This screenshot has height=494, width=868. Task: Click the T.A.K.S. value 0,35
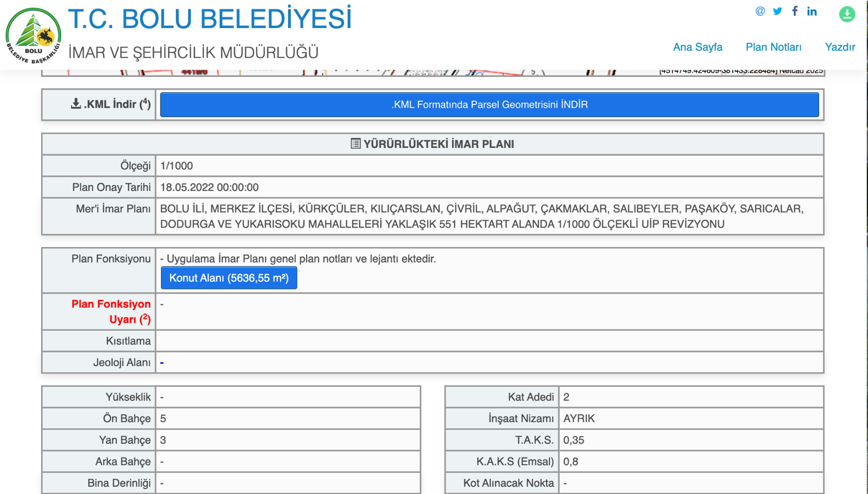click(573, 440)
